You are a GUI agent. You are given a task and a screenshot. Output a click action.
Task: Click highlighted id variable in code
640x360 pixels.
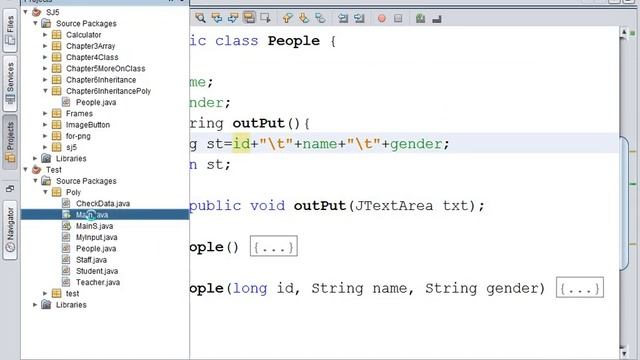[x=241, y=144]
